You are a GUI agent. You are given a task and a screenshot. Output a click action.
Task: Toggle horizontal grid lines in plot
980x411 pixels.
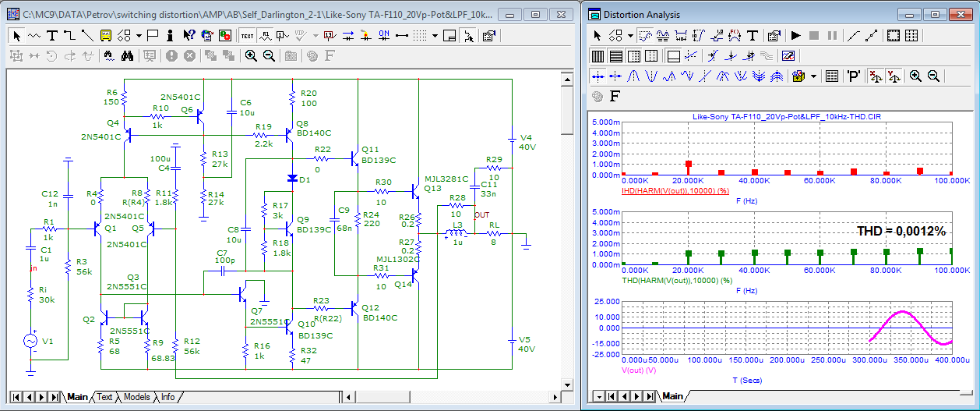[x=615, y=55]
